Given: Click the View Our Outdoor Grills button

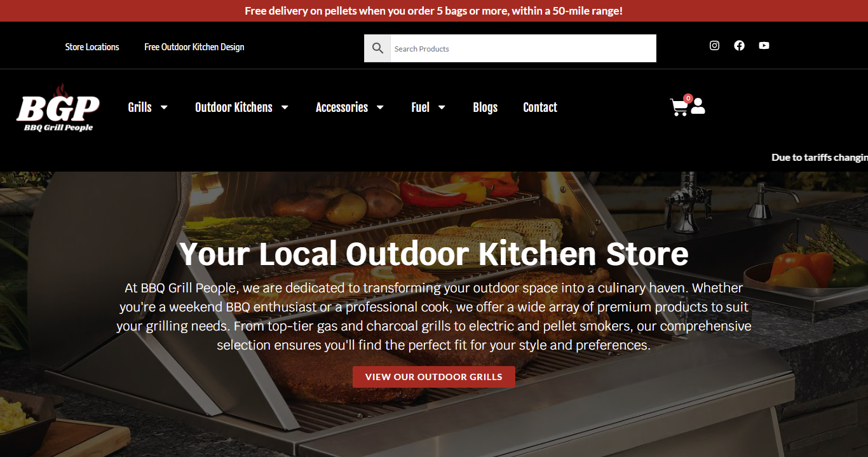Looking at the screenshot, I should point(434,377).
